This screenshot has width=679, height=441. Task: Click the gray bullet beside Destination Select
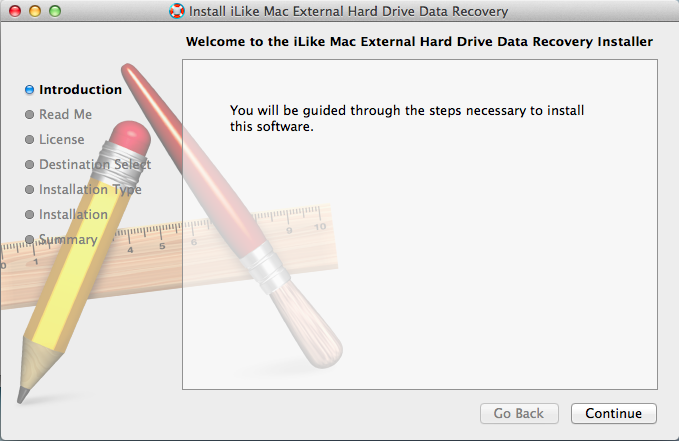[29, 165]
